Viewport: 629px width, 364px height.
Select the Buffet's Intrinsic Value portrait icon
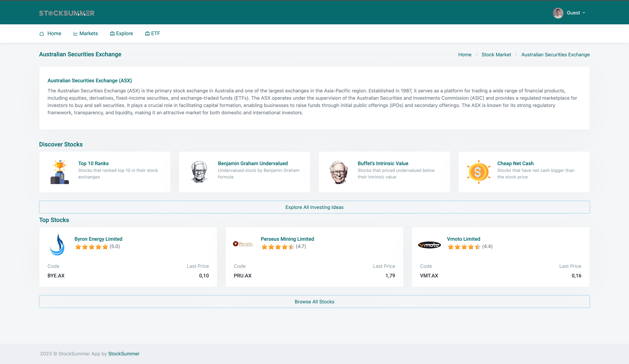click(x=339, y=172)
